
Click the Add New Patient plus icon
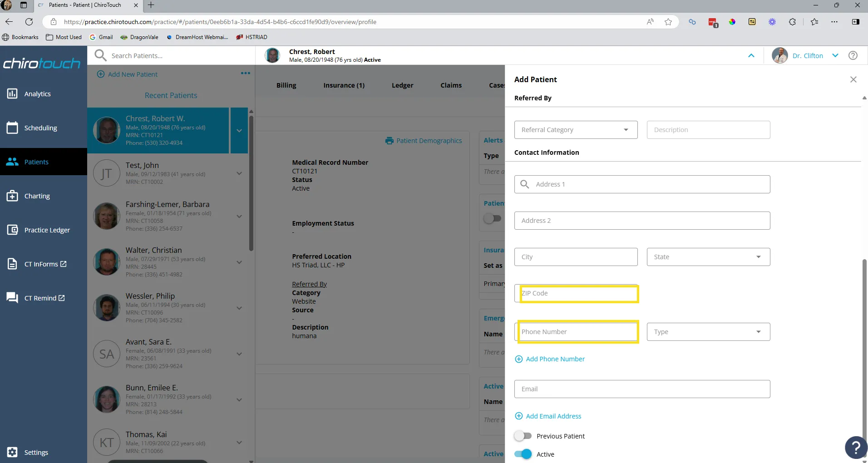(101, 74)
